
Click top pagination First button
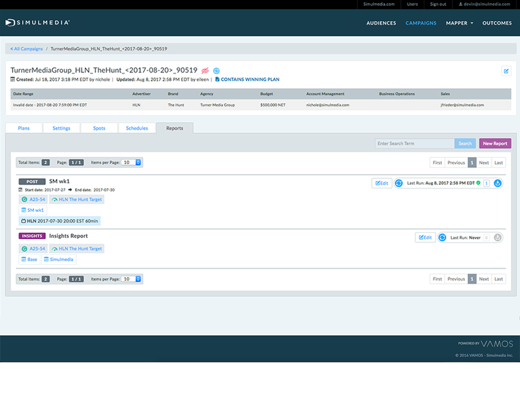click(x=437, y=162)
